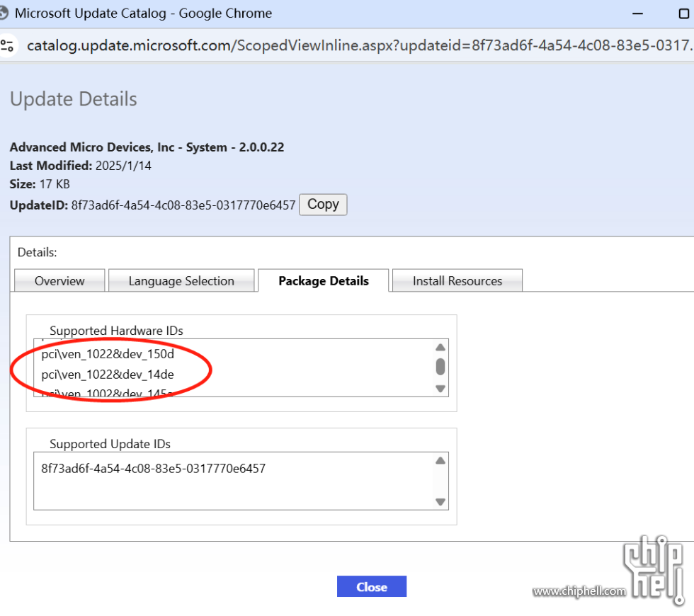Switch to the Overview tab

(59, 280)
